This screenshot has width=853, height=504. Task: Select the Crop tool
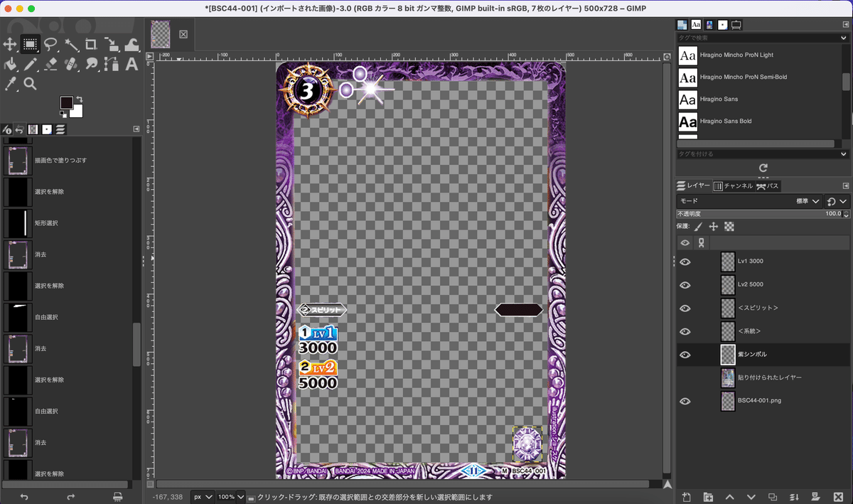[91, 45]
